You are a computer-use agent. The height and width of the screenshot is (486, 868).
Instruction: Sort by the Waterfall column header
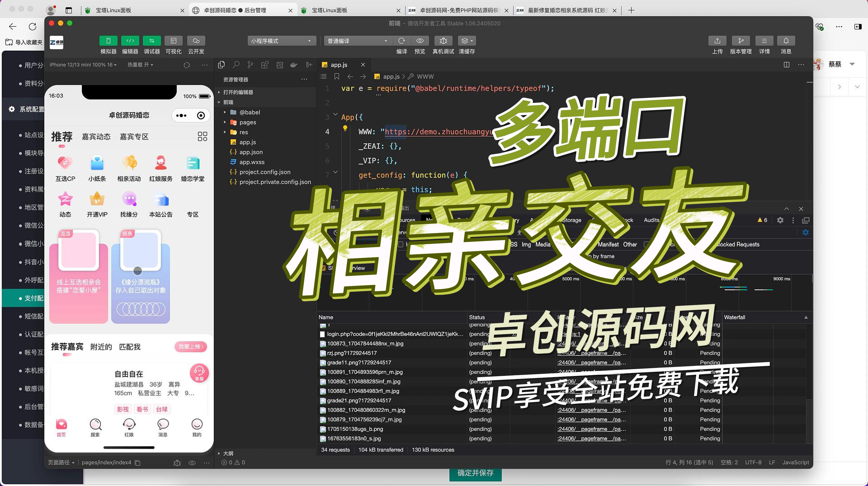(x=766, y=317)
